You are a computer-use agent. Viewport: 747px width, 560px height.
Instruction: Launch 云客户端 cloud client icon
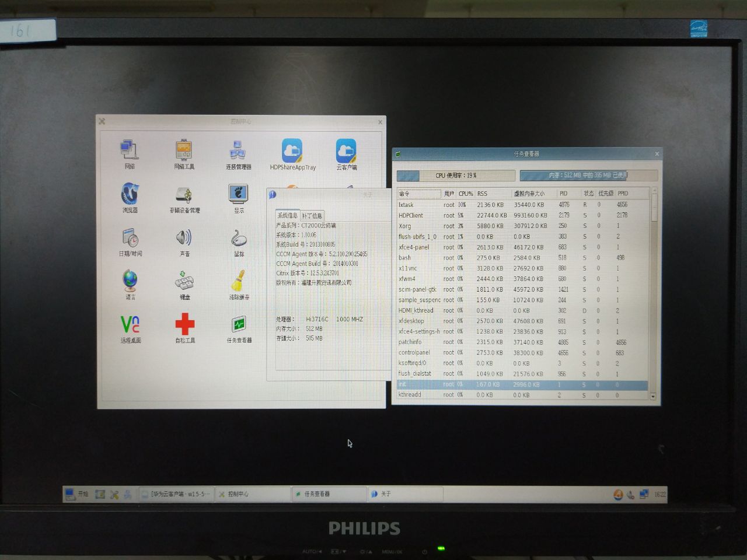coord(346,155)
